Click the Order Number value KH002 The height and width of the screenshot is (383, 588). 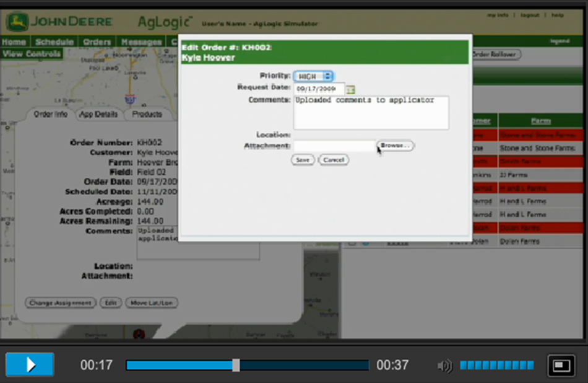click(149, 143)
